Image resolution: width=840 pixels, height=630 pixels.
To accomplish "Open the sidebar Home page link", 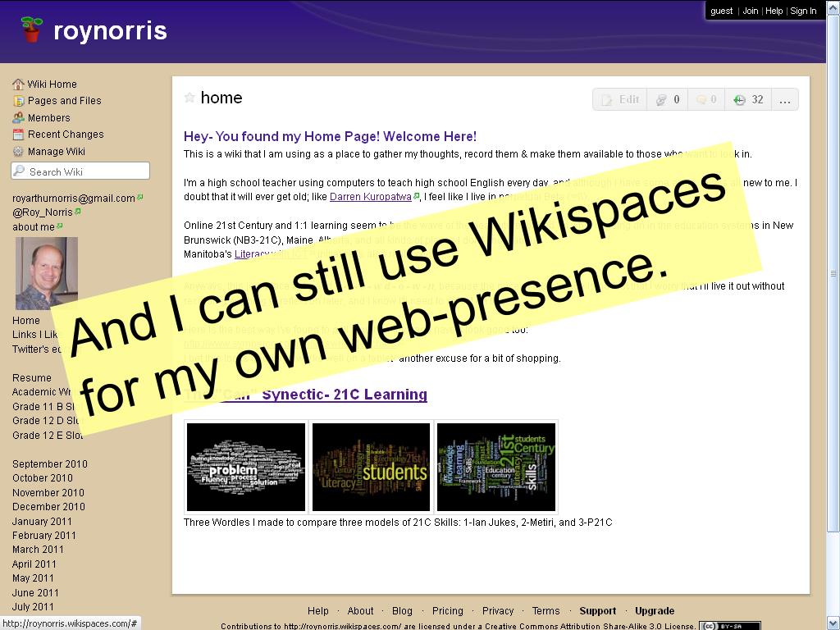I will pos(25,321).
